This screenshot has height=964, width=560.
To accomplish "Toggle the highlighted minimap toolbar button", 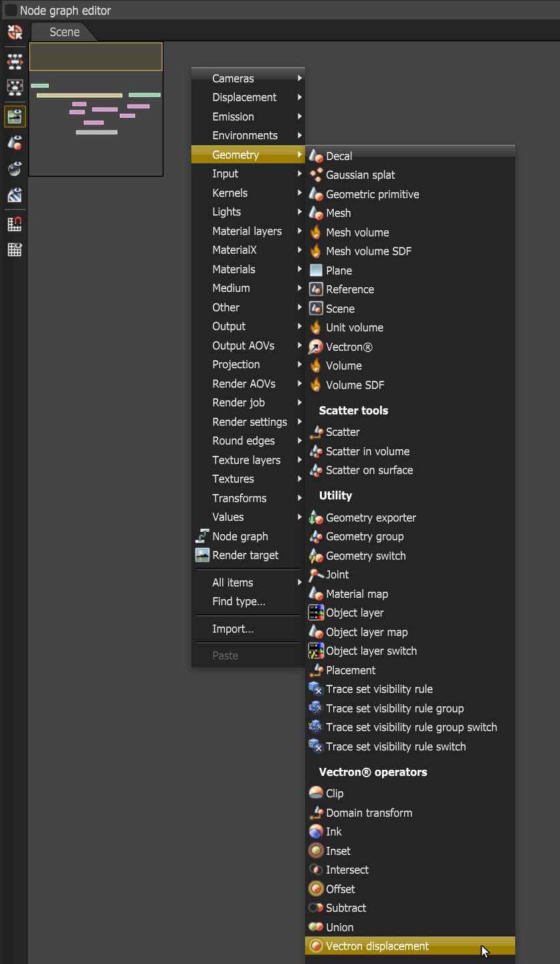I will point(15,116).
